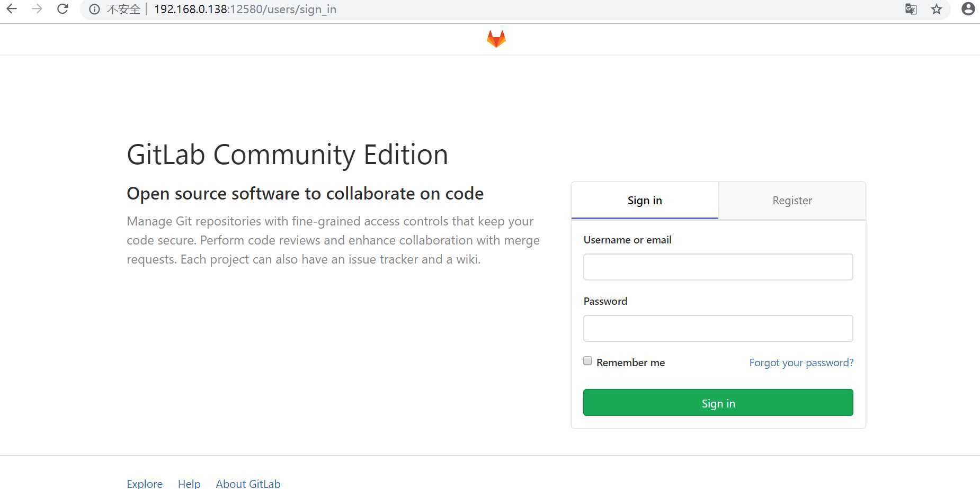Focus the Password field
980x489 pixels.
click(x=718, y=328)
